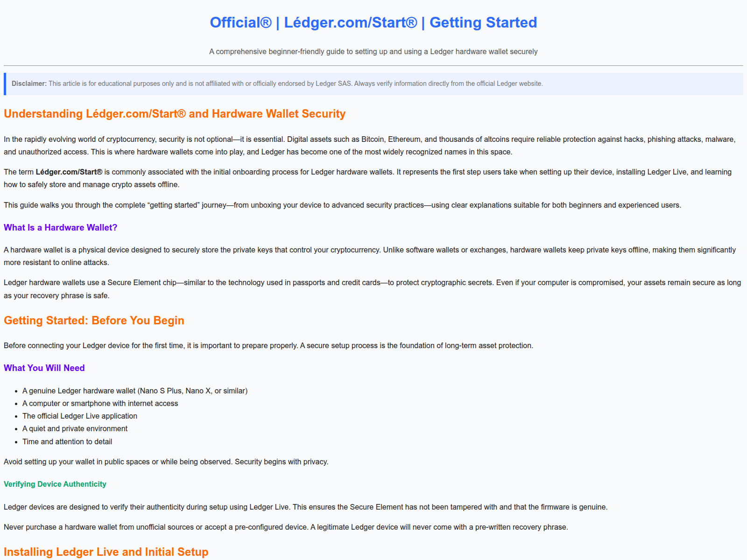Click the paragraph starting 'Before connecting your Ledger device'
Image resolution: width=747 pixels, height=560 pixels.
pos(268,345)
